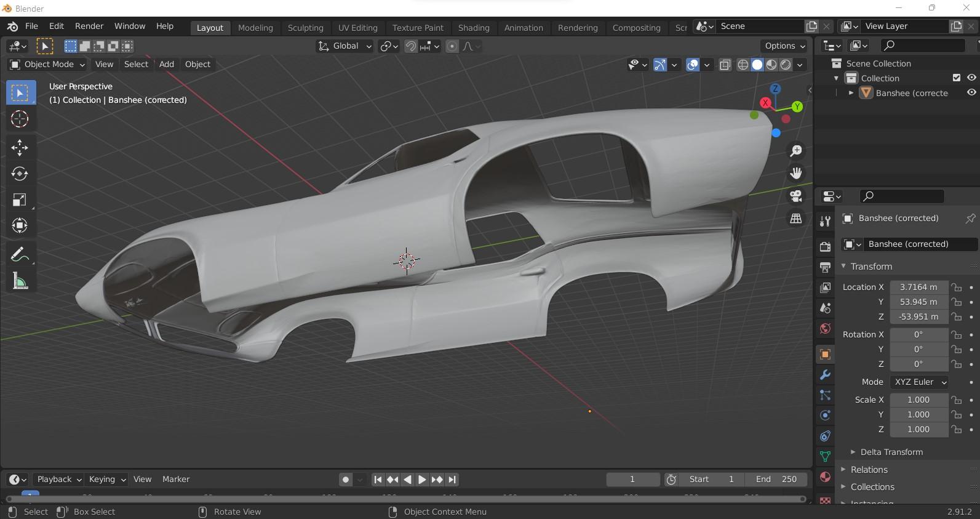Open the Keying dropdown
Image resolution: width=980 pixels, height=519 pixels.
point(106,480)
